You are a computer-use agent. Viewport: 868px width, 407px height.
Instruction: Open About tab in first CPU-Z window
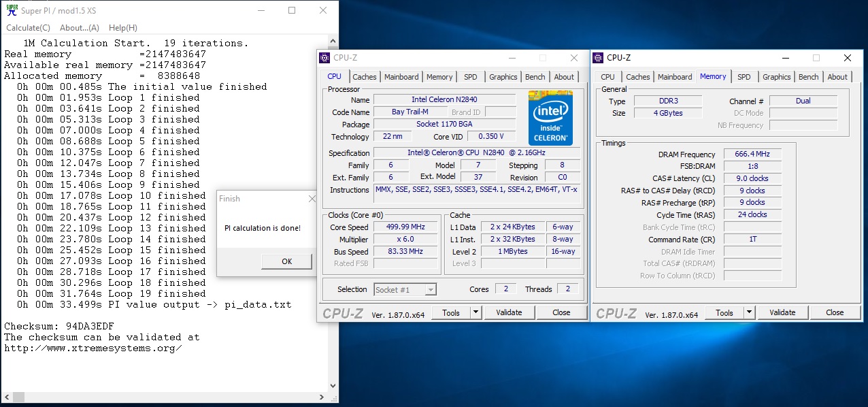564,77
